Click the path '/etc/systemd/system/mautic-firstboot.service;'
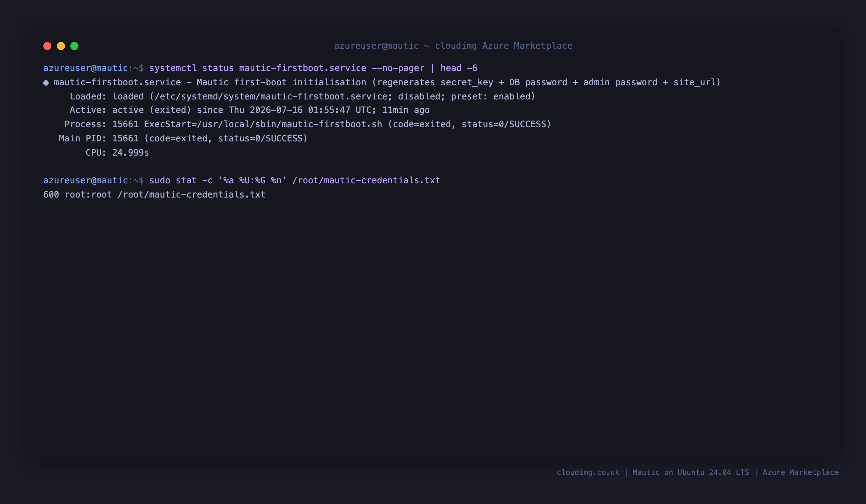Image resolution: width=866 pixels, height=504 pixels. tap(273, 96)
